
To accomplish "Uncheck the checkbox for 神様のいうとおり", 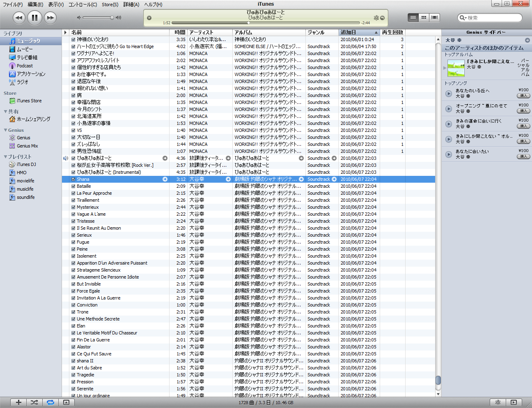I will click(73, 39).
